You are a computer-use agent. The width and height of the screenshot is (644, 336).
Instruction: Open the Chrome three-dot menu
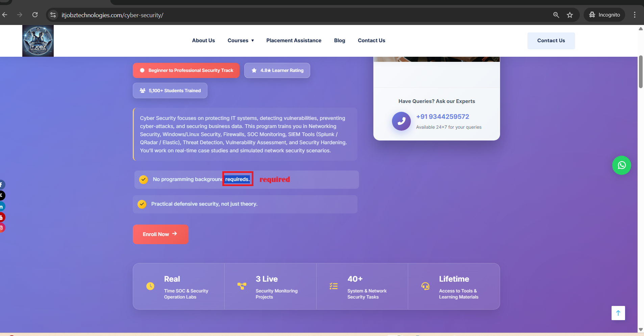[635, 15]
